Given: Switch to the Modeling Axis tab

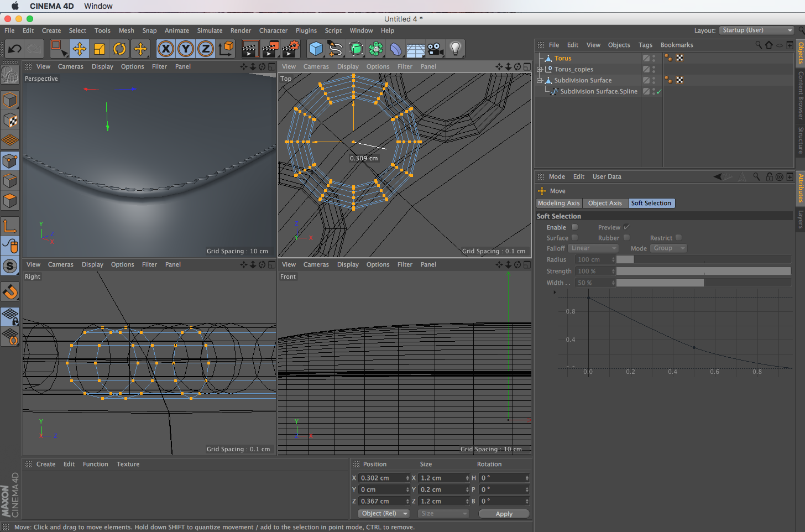Looking at the screenshot, I should (558, 203).
